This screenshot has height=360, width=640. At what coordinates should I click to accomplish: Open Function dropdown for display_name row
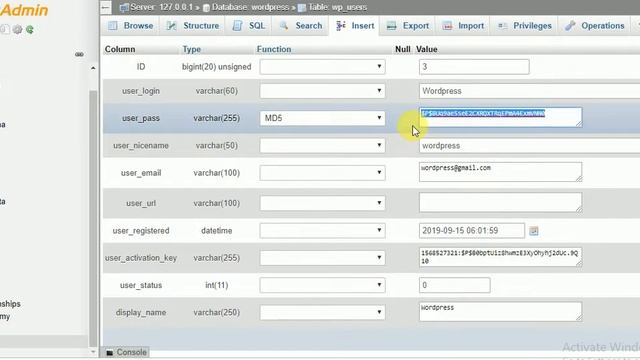pyautogui.click(x=322, y=312)
